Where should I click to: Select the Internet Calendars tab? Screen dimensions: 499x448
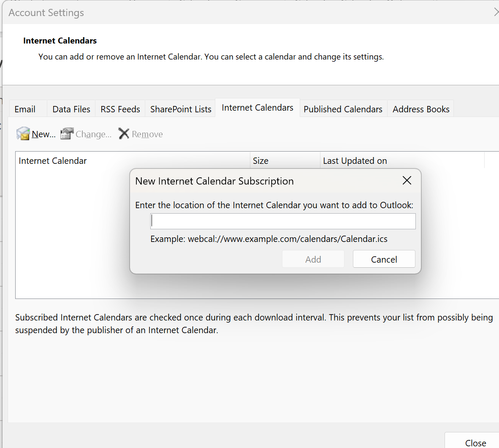tap(258, 108)
